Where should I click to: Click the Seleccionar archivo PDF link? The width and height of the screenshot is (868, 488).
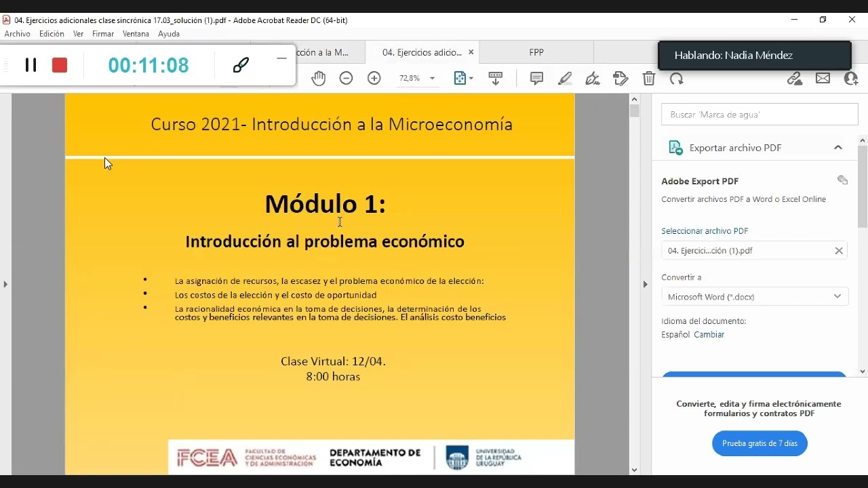[705, 231]
